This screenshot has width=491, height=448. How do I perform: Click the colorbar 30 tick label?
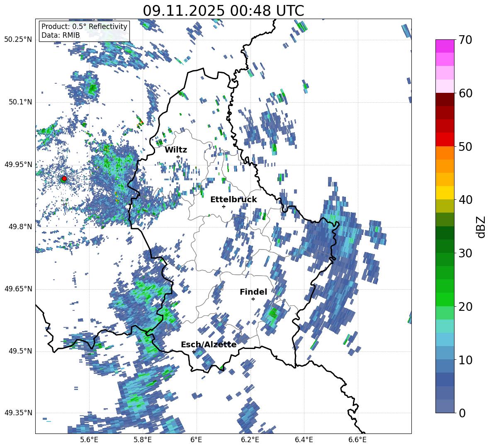coord(465,253)
